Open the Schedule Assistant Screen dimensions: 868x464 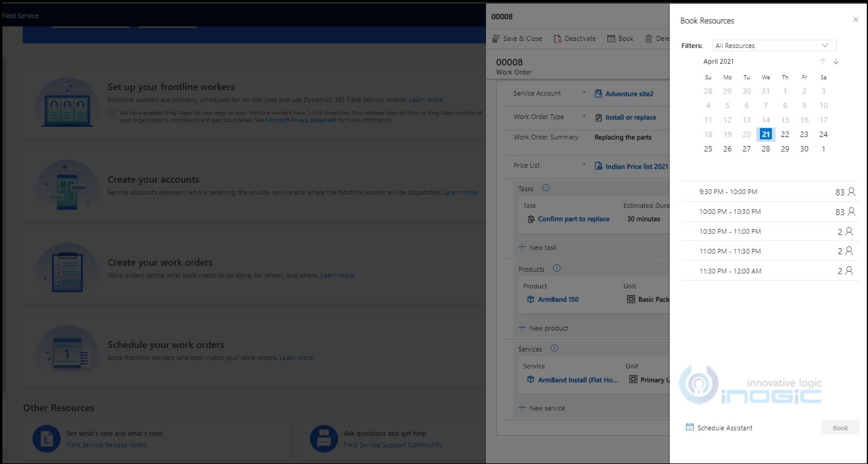719,428
